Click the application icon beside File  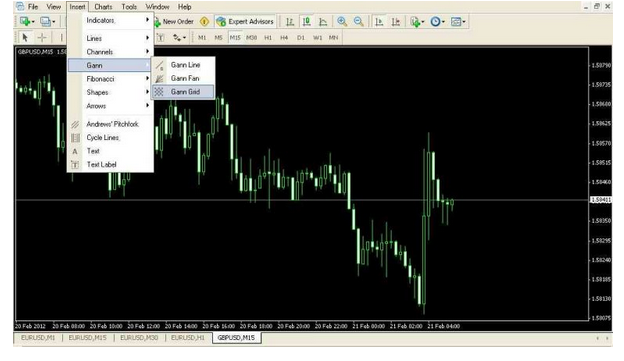pyautogui.click(x=20, y=7)
